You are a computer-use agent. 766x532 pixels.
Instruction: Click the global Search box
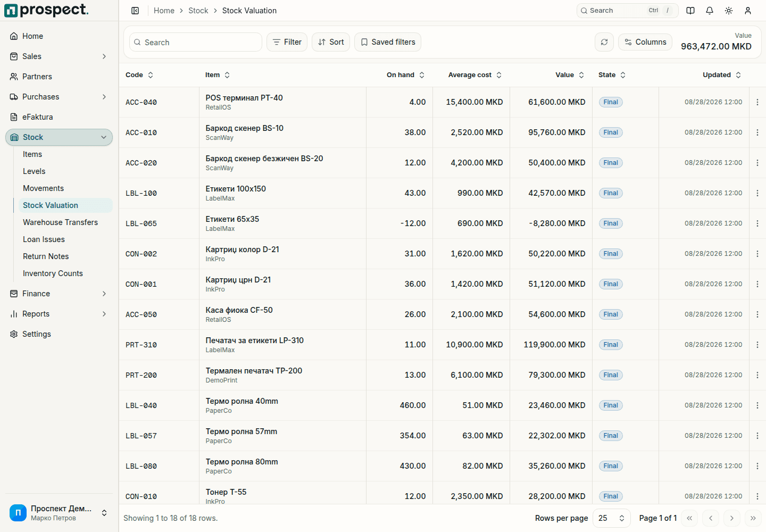coord(628,11)
